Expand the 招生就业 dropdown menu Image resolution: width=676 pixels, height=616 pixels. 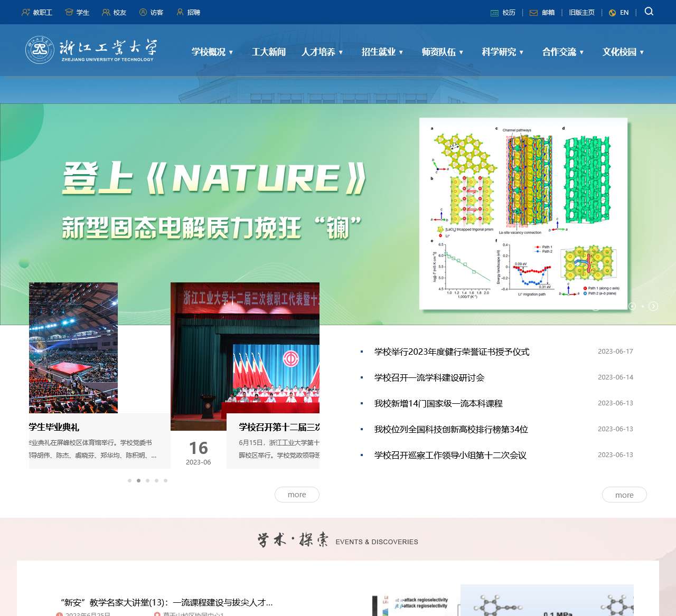[382, 52]
